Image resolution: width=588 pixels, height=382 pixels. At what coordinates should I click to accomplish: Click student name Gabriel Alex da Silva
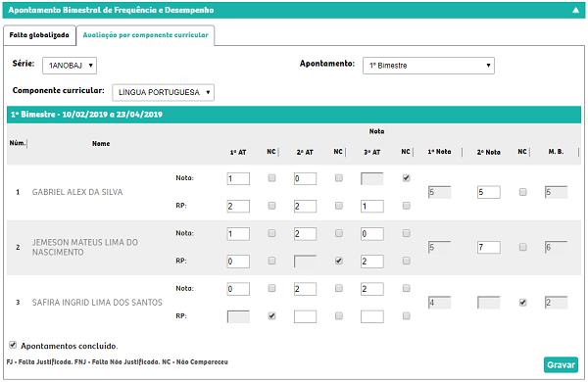(77, 192)
